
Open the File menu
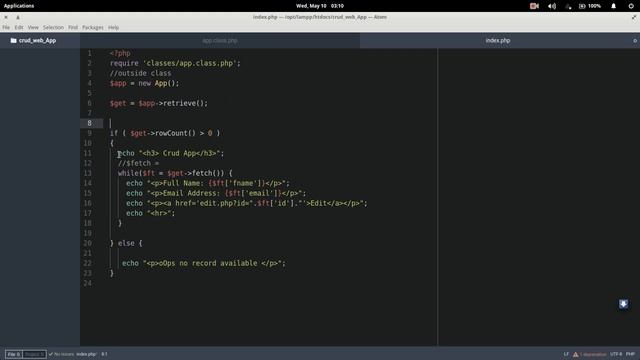point(6,27)
